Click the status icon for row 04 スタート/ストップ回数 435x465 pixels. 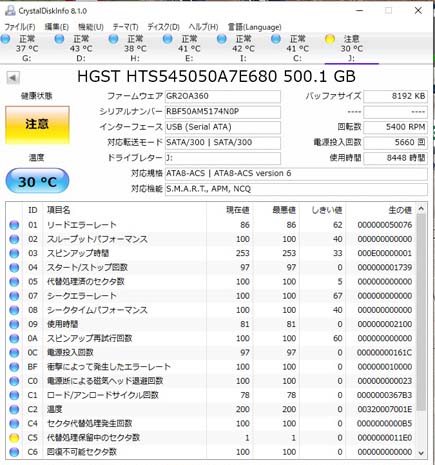(x=14, y=268)
